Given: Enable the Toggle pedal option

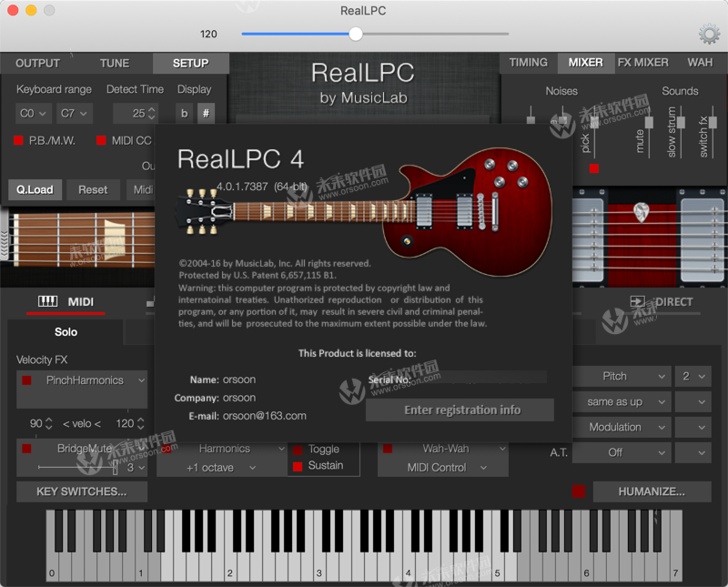Looking at the screenshot, I should point(298,449).
